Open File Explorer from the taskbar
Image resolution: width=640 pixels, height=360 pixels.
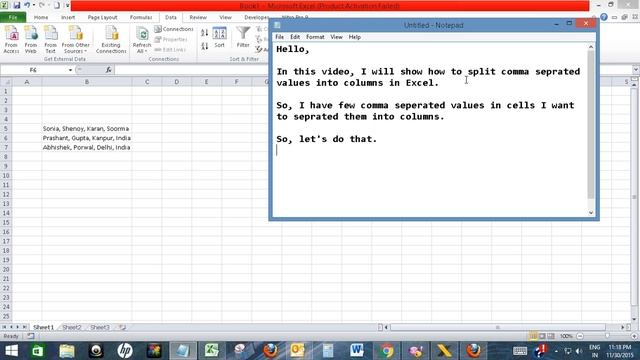tap(67, 351)
